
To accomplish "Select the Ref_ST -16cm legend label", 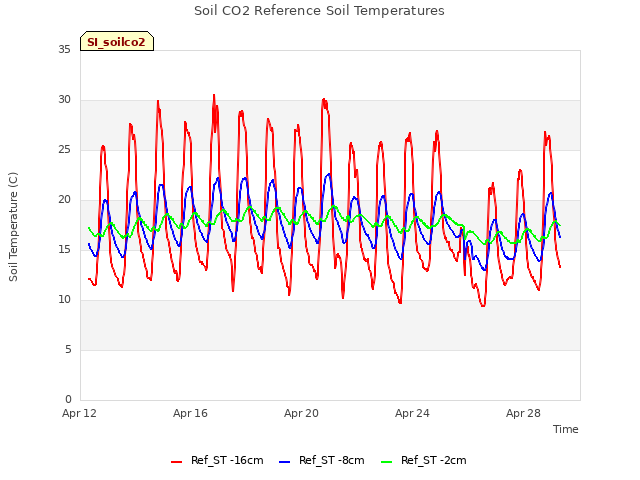I will tap(227, 460).
